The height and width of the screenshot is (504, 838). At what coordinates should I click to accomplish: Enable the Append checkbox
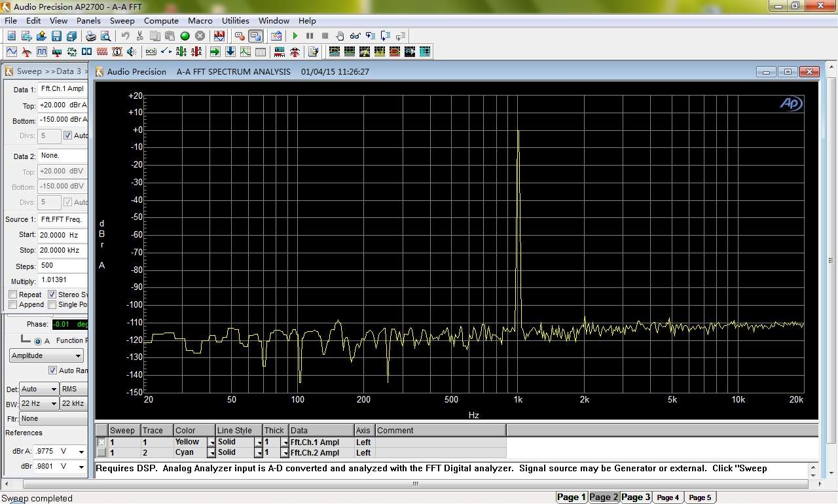click(x=12, y=304)
